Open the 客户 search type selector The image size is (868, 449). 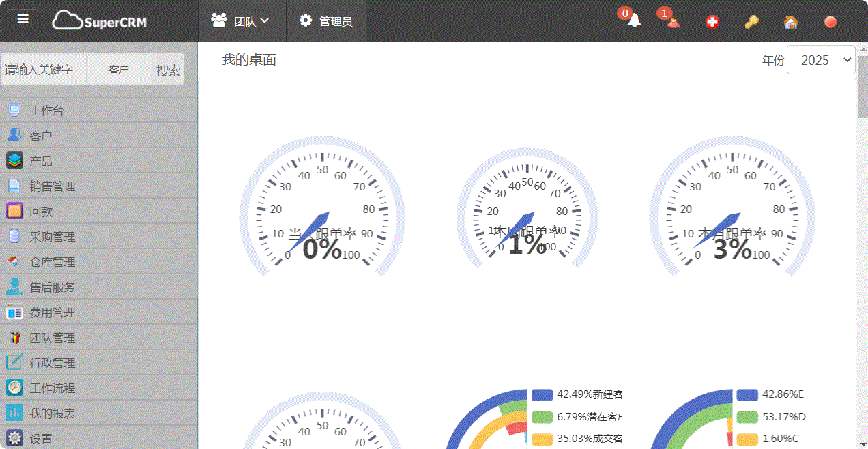click(119, 70)
